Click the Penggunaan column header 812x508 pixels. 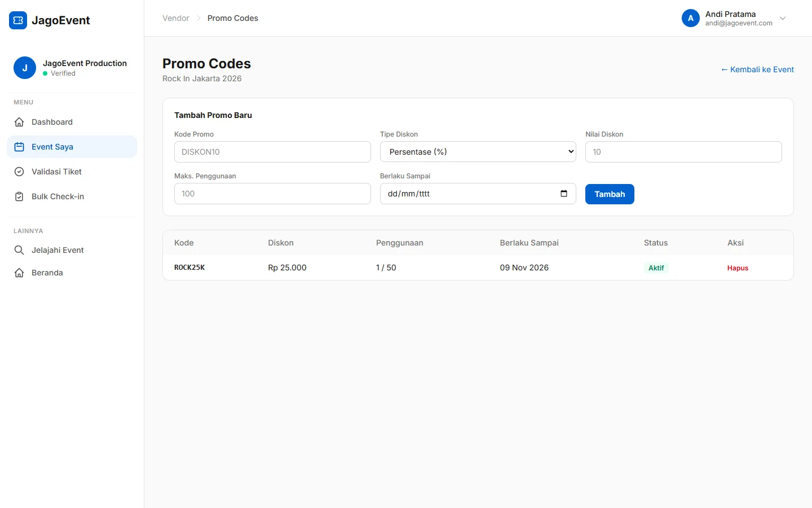coord(400,243)
